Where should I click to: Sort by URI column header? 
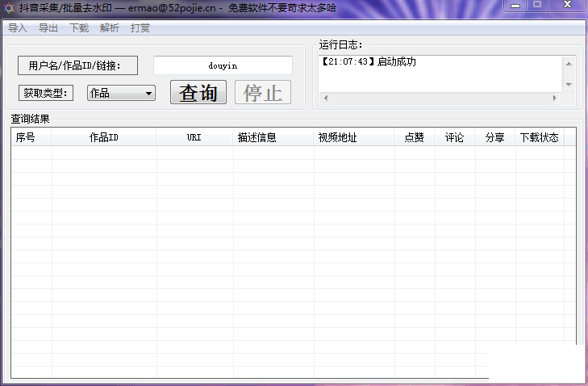coord(194,137)
